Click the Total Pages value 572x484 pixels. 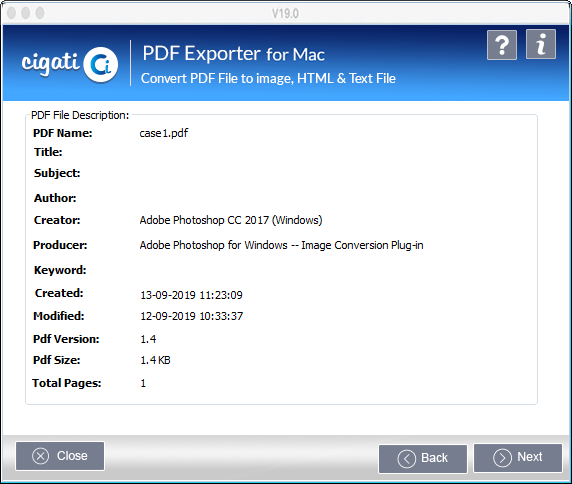(143, 383)
